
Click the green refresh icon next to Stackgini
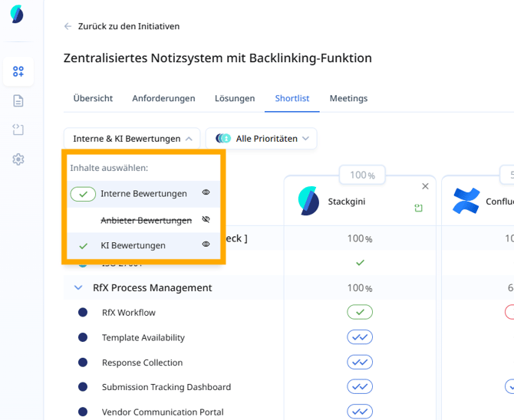pyautogui.click(x=419, y=208)
